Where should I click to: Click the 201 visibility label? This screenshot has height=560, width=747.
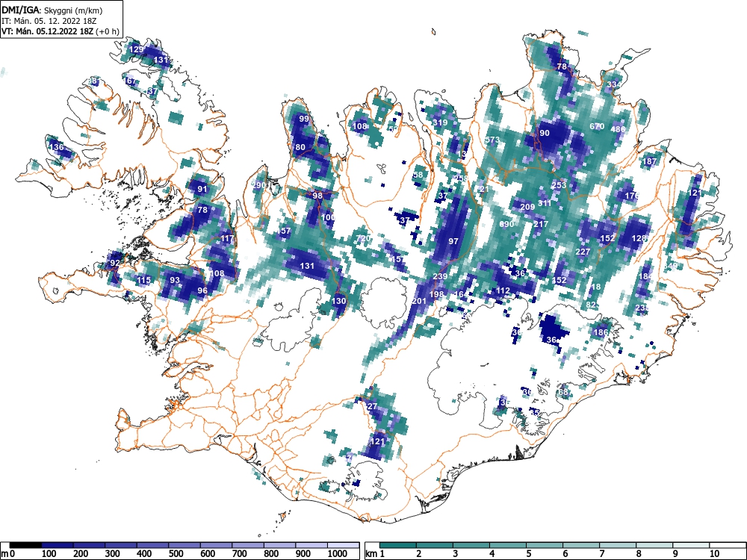[419, 301]
